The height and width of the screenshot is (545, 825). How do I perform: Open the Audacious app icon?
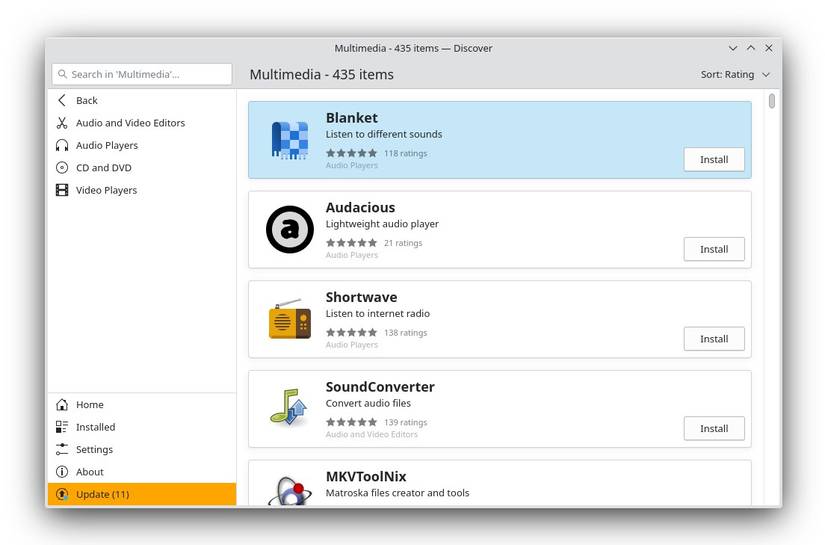tap(289, 229)
